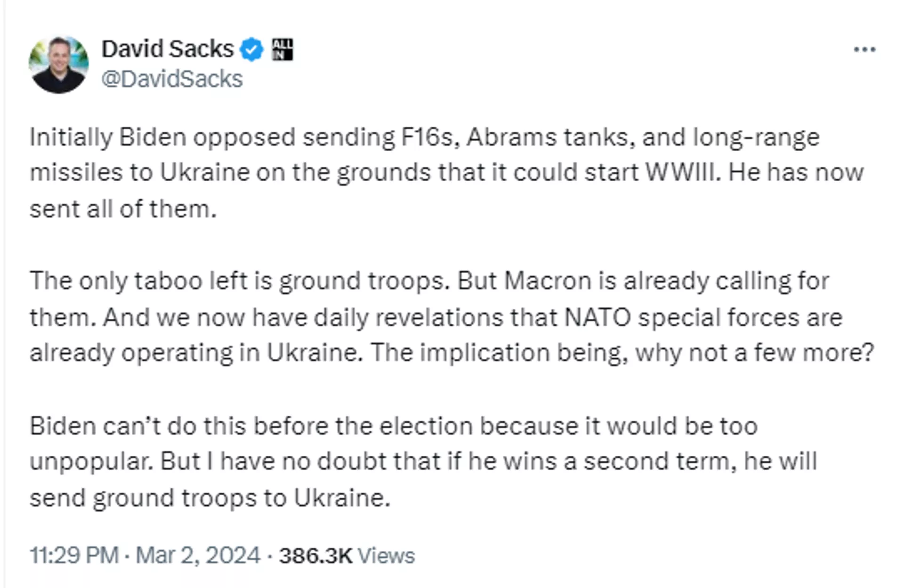Click the All-In affiliation badge icon
The height and width of the screenshot is (588, 904).
click(x=282, y=49)
